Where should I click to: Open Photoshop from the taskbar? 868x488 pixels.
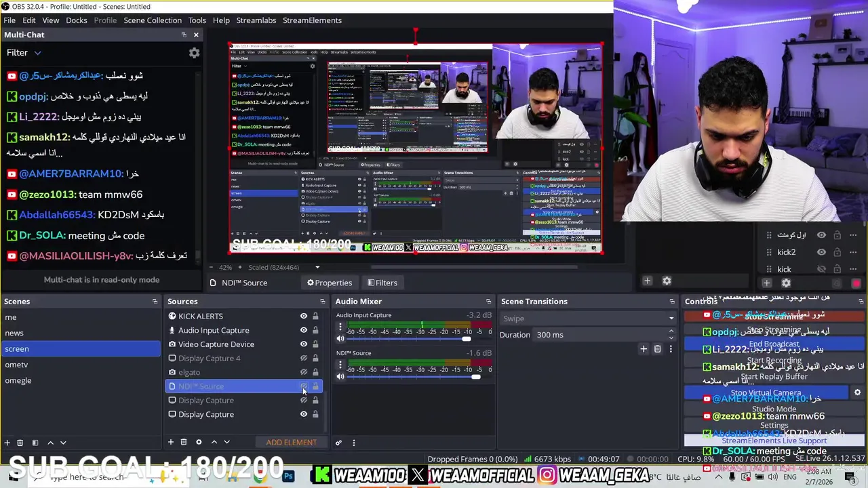tap(289, 476)
